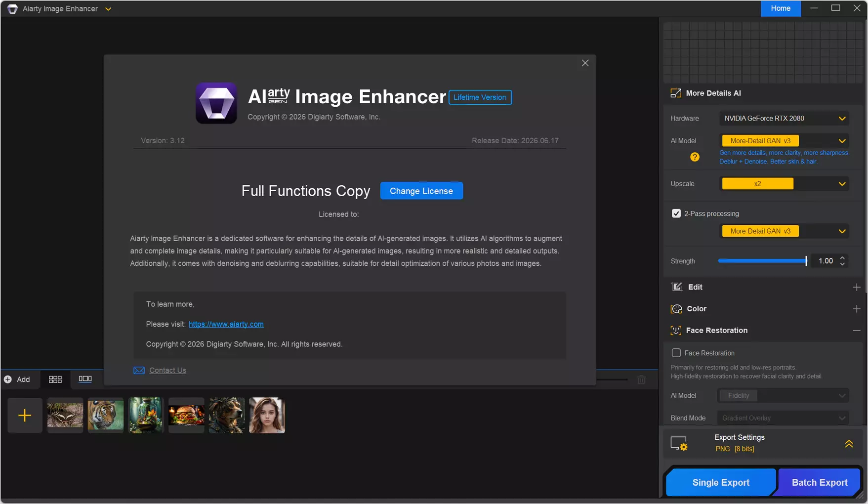Minimize the Aiarty window
The height and width of the screenshot is (504, 868).
tap(814, 8)
